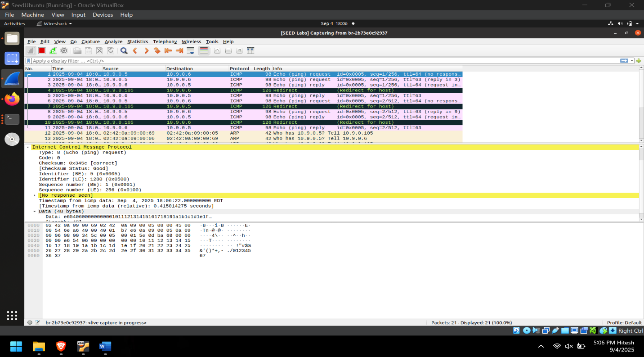Zoom out main window text
The width and height of the screenshot is (644, 357).
[228, 51]
